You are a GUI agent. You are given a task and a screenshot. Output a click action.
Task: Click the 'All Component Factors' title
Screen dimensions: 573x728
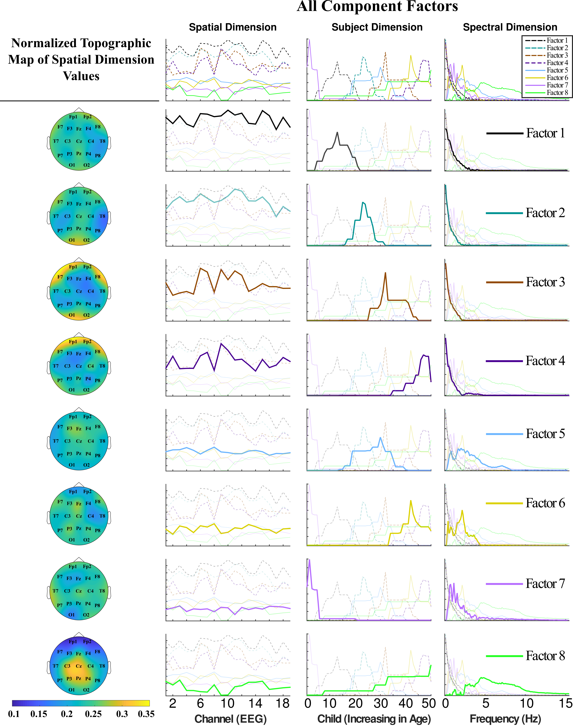pos(377,6)
